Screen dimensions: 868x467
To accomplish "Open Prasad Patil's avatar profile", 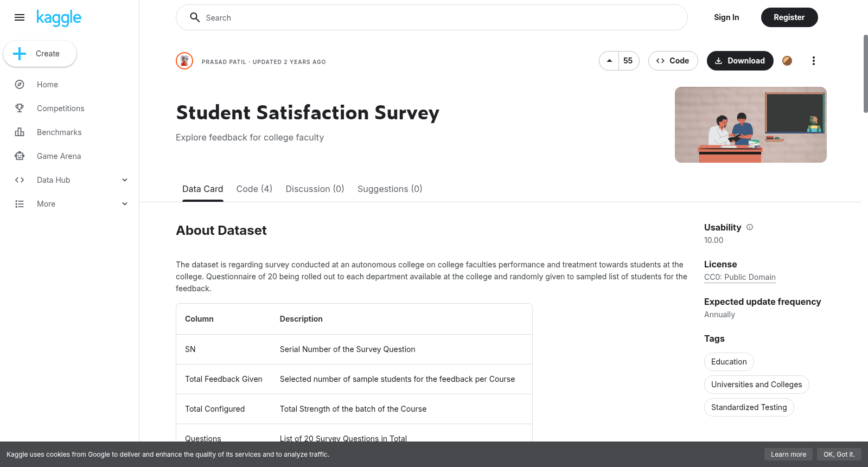I will (x=184, y=61).
